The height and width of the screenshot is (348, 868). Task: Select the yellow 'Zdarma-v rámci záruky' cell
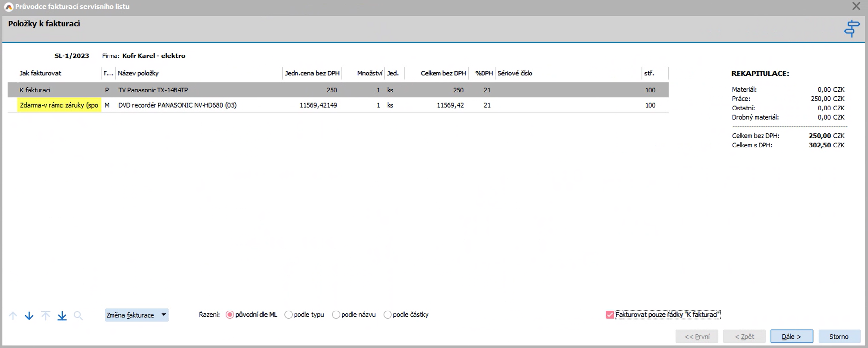point(59,105)
